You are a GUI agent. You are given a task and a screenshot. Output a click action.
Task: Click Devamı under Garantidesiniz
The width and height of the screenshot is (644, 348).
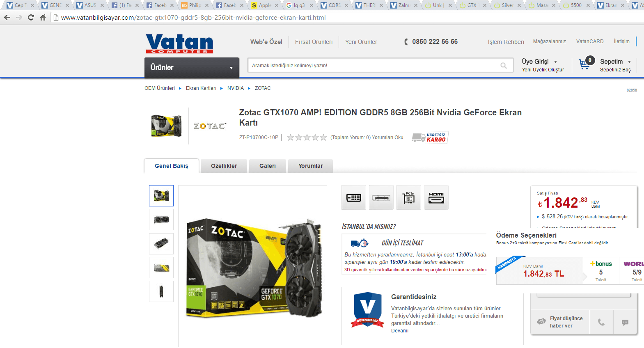click(x=400, y=331)
